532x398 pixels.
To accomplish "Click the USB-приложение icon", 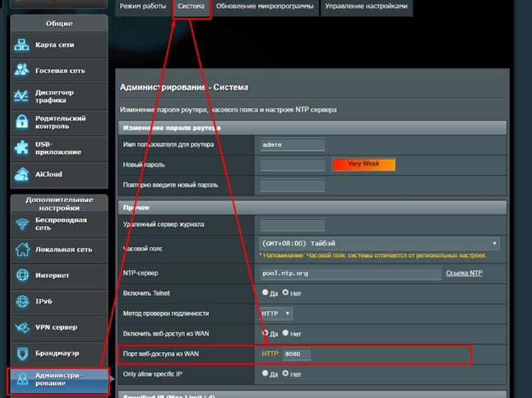I will tap(22, 148).
